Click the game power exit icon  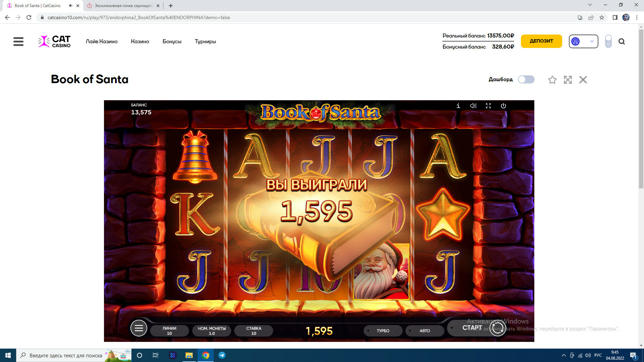coord(503,106)
